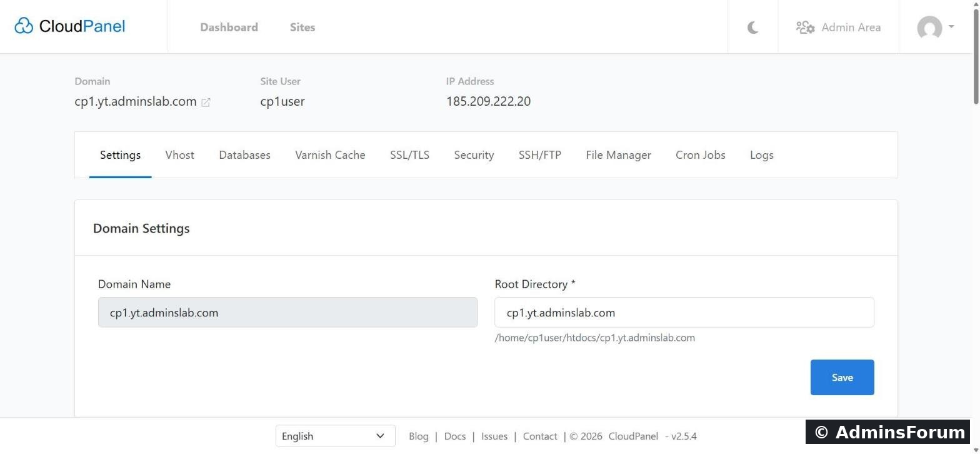Open the SSH/FTP tab
This screenshot has height=454, width=980.
540,155
